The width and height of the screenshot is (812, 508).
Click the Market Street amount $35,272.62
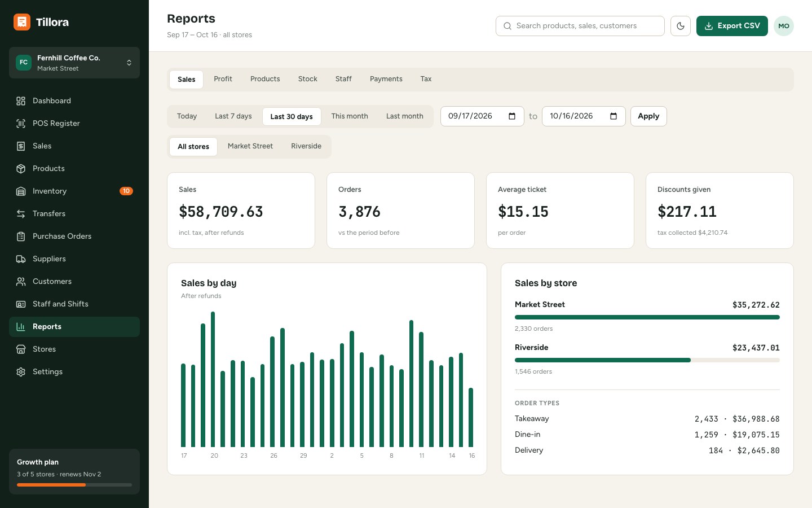click(756, 305)
